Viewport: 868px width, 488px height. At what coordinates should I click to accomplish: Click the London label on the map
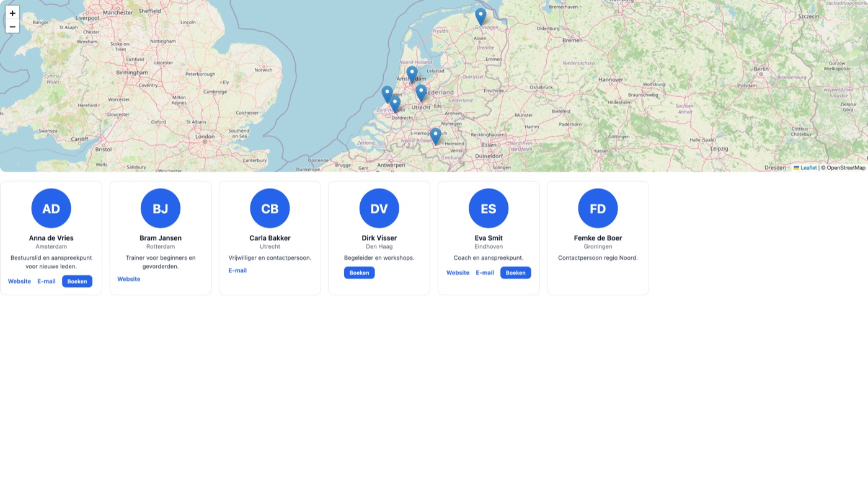click(x=205, y=136)
